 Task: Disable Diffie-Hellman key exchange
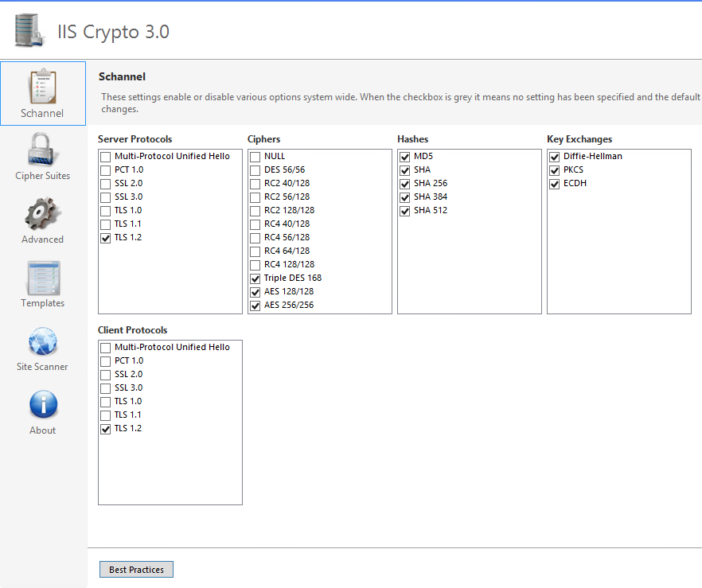(x=555, y=157)
